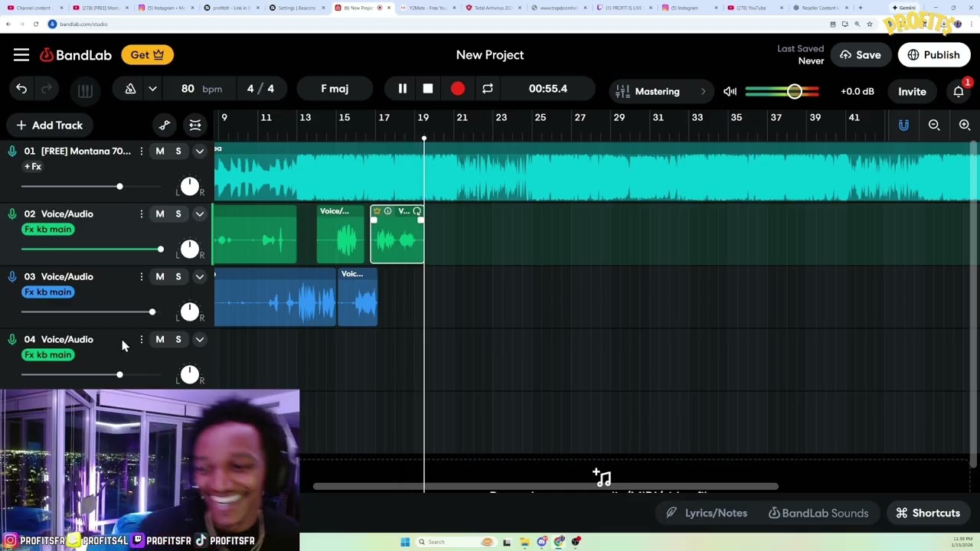Solo track 02 Voice/Audio
The width and height of the screenshot is (980, 551).
[x=178, y=214]
